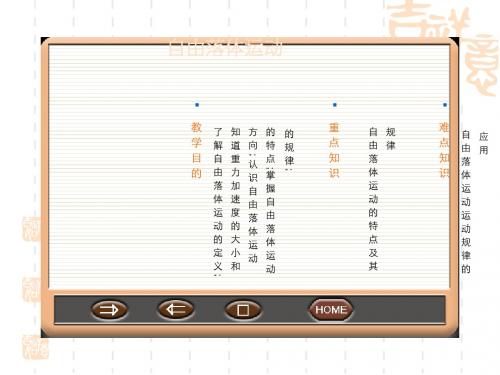
Task: Select the 教学目的 heading text
Action: [196, 150]
